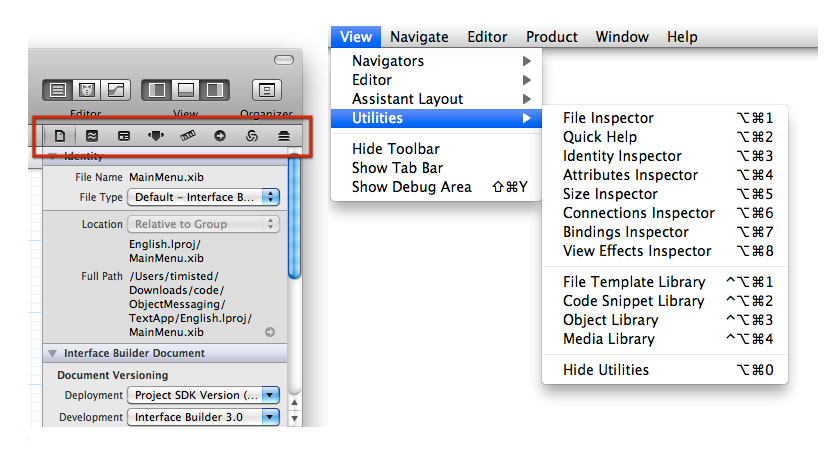Screen dimensions: 825x458
Task: Open the Quick Help inspector icon
Action: pyautogui.click(x=92, y=135)
